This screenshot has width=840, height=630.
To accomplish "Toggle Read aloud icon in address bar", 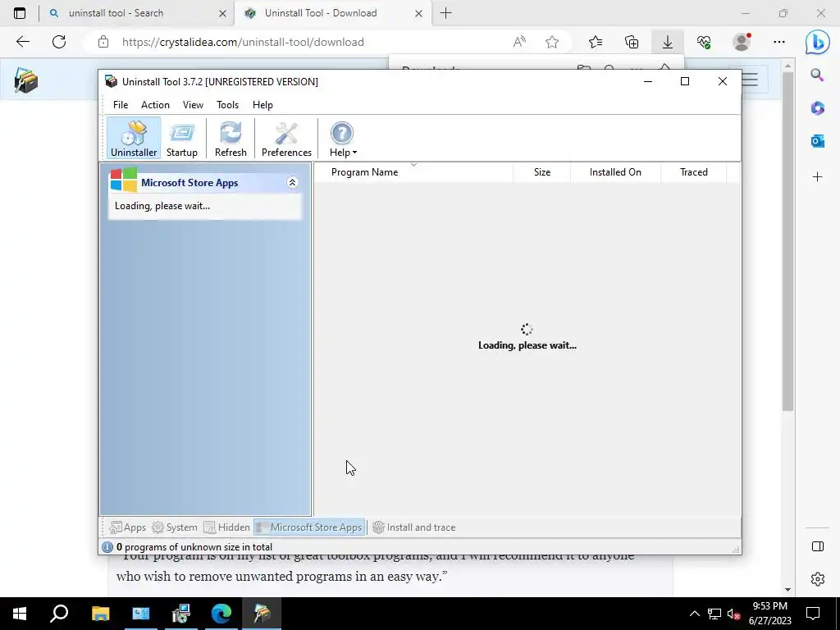I will [519, 42].
